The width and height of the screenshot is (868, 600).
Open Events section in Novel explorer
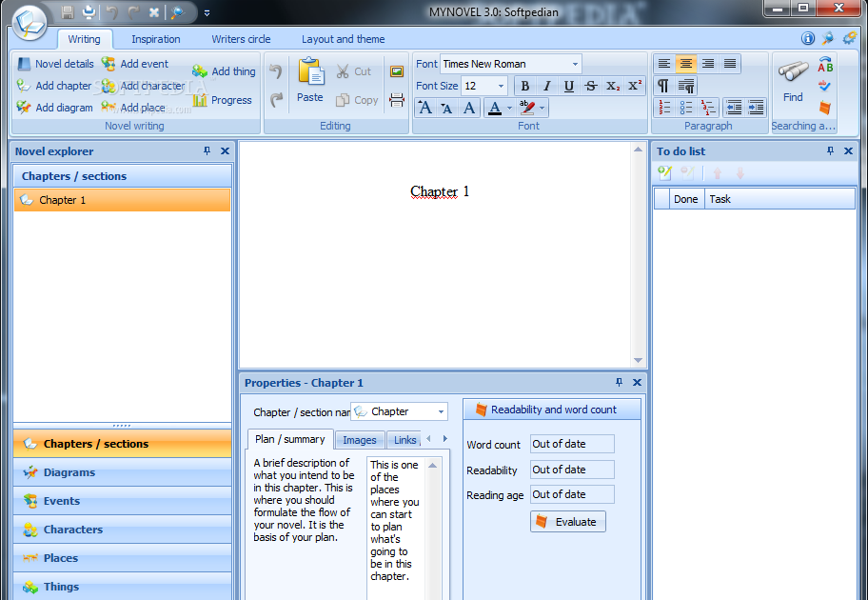click(123, 501)
